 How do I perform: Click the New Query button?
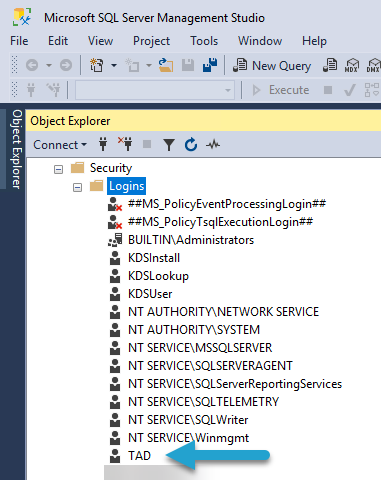[272, 65]
